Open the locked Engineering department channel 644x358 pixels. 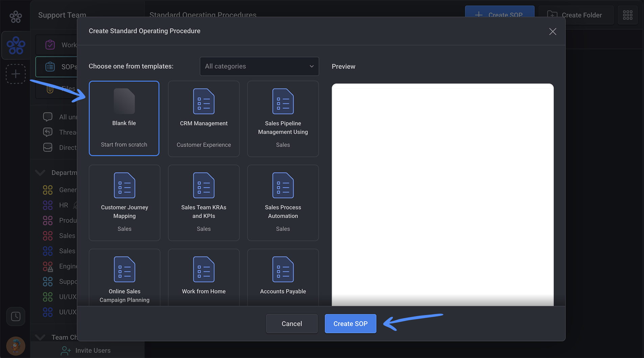[60, 266]
